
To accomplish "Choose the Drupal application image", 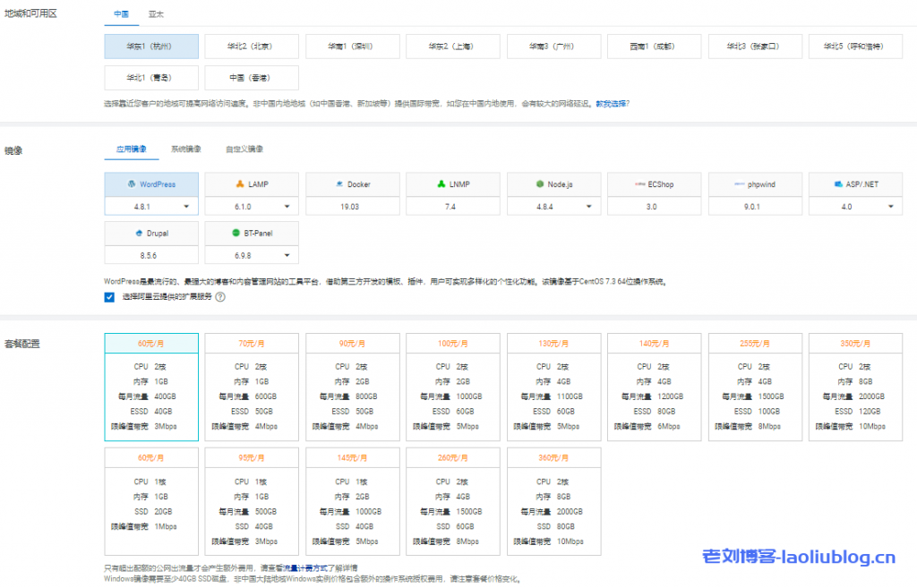I will (150, 234).
